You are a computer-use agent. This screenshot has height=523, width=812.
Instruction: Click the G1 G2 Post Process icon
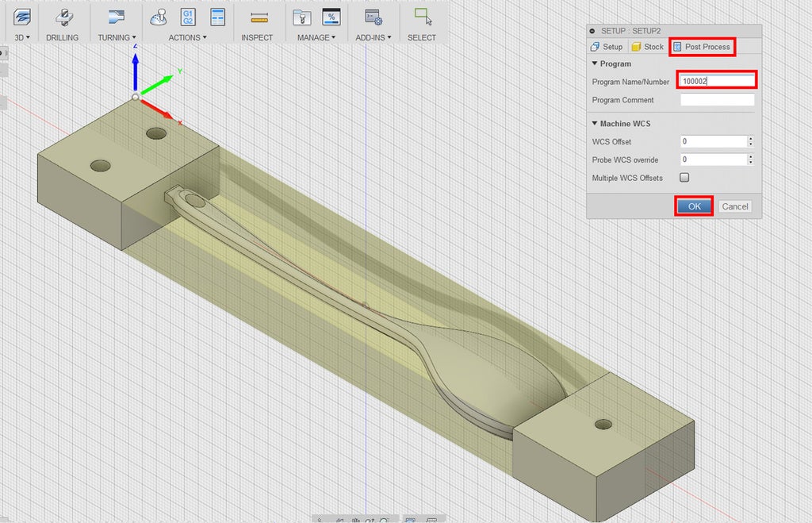click(188, 17)
